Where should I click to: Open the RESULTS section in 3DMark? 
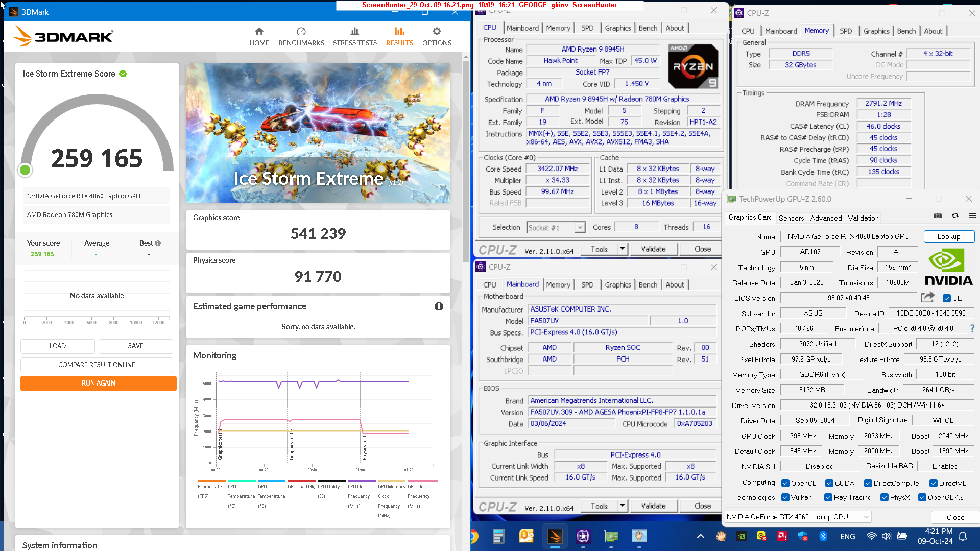tap(399, 37)
